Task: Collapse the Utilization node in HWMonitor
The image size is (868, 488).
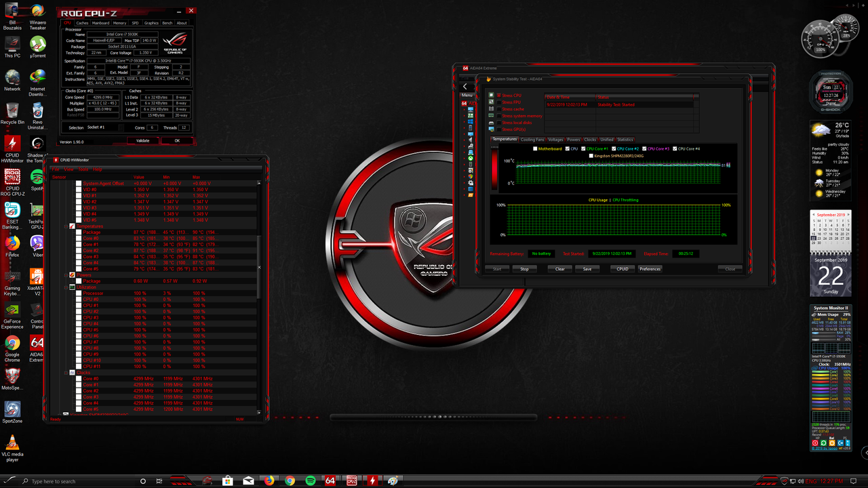Action: [66, 287]
